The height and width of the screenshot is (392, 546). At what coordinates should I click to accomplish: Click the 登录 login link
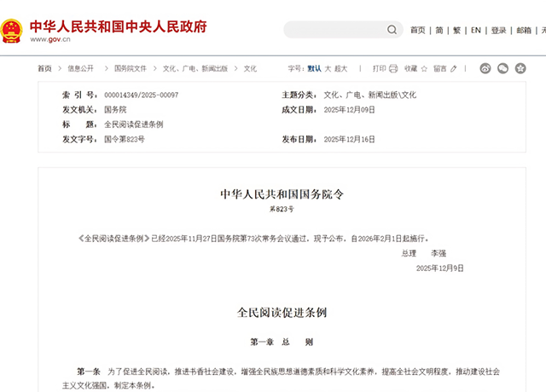click(x=499, y=30)
